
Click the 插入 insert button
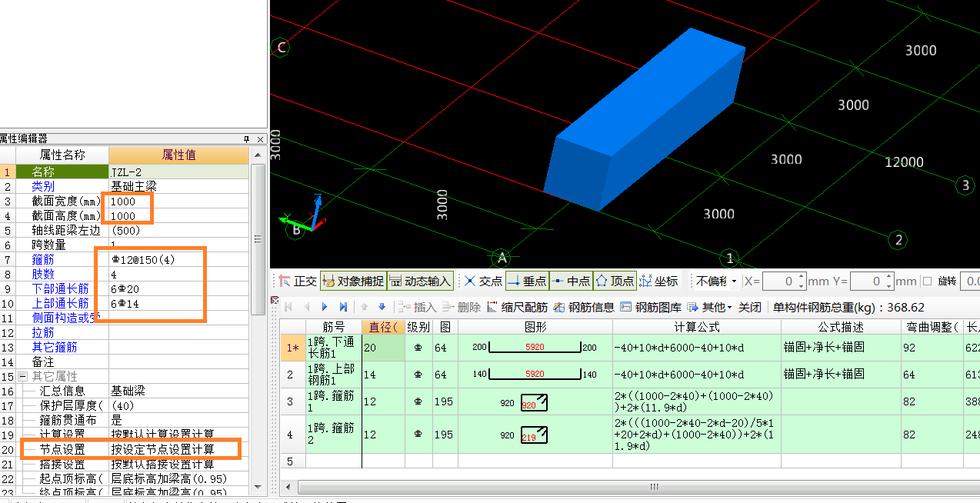(x=416, y=307)
